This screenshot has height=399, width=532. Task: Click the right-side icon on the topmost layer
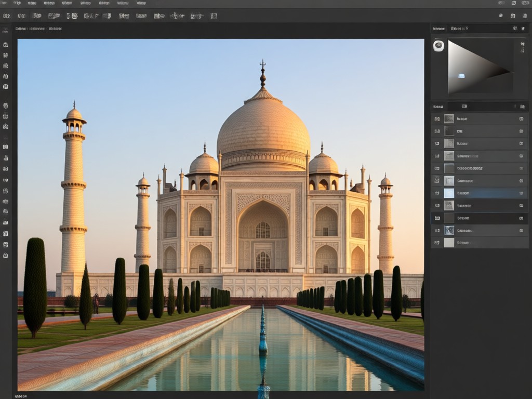click(x=521, y=119)
